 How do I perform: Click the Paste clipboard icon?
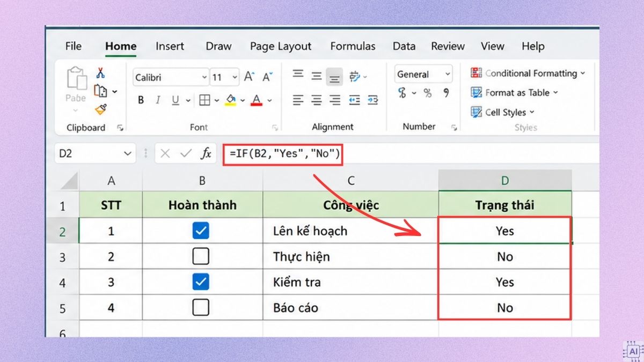pyautogui.click(x=76, y=79)
